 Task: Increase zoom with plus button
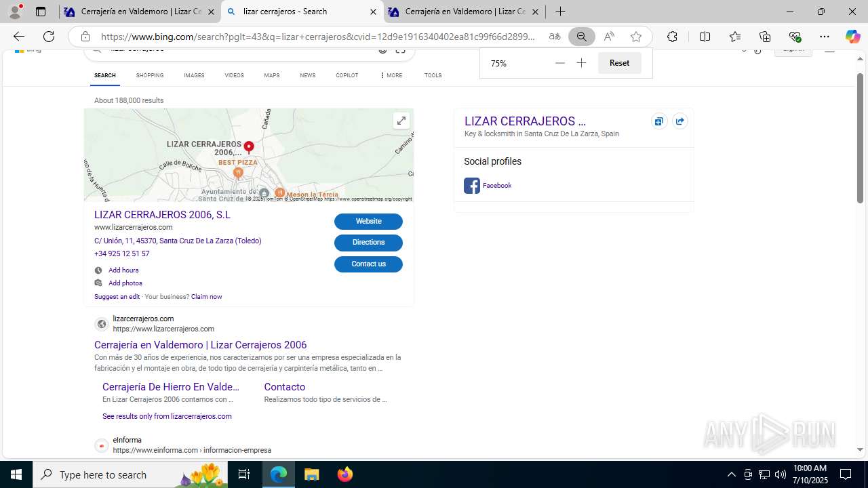coord(581,63)
